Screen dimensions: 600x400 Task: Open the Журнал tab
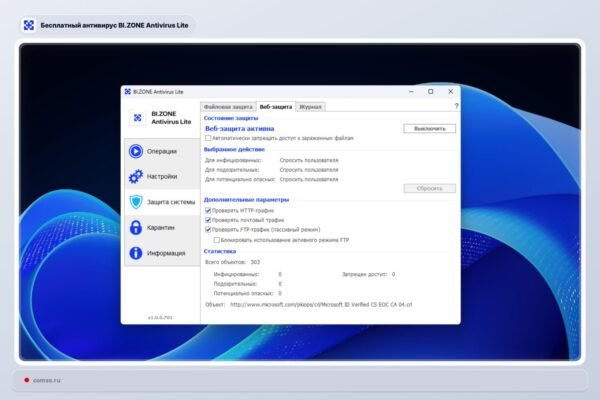coord(310,107)
